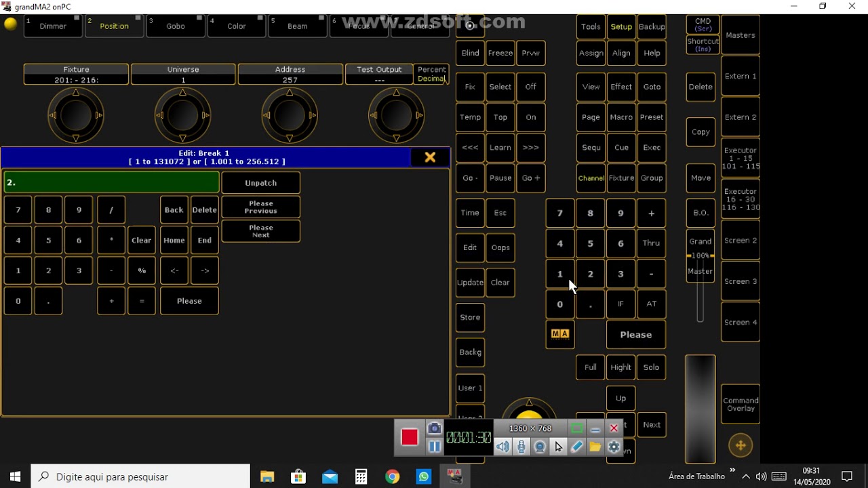Open WhatsApp from the taskbar

click(424, 476)
